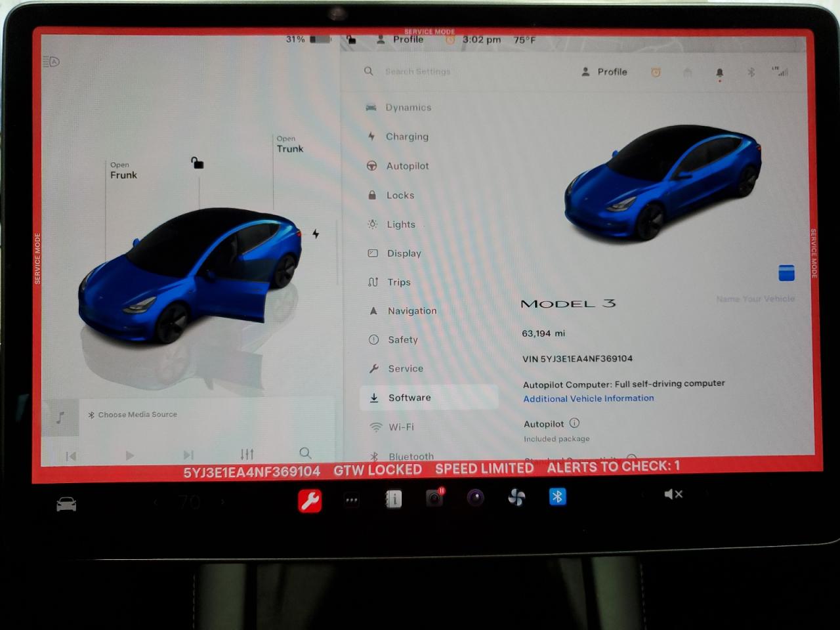This screenshot has width=840, height=630.
Task: Expand the audio equalizer settings
Action: (247, 453)
